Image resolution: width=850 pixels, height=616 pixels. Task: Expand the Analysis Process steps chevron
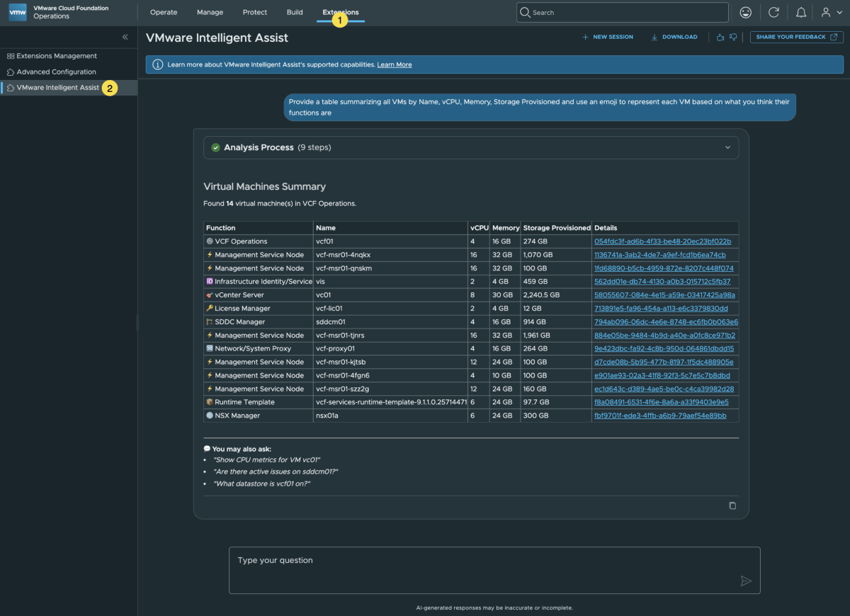(x=727, y=147)
